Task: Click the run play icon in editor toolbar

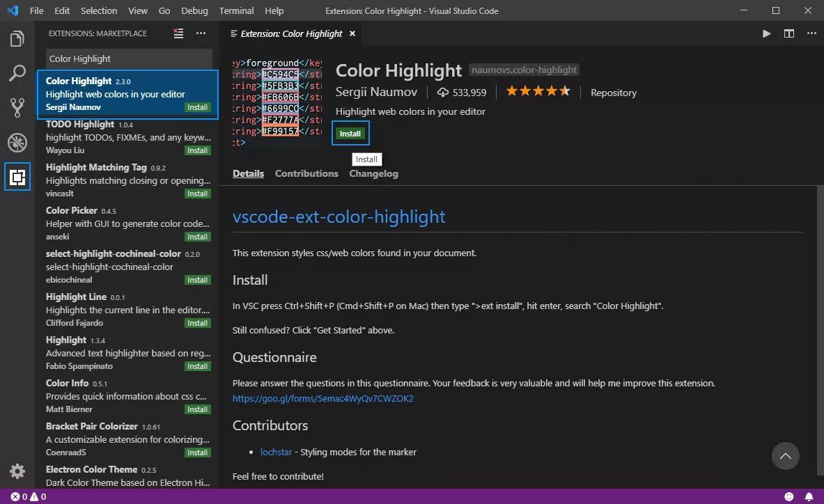Action: [766, 33]
